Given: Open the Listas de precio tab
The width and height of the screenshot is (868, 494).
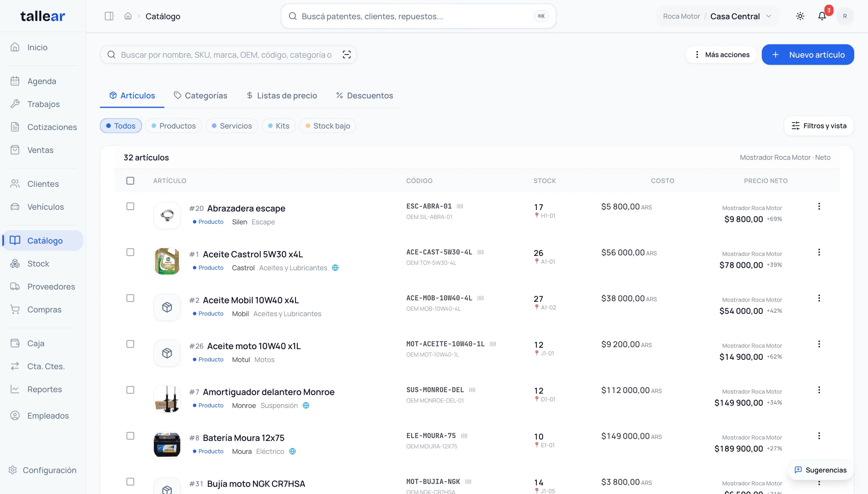Looking at the screenshot, I should [282, 96].
